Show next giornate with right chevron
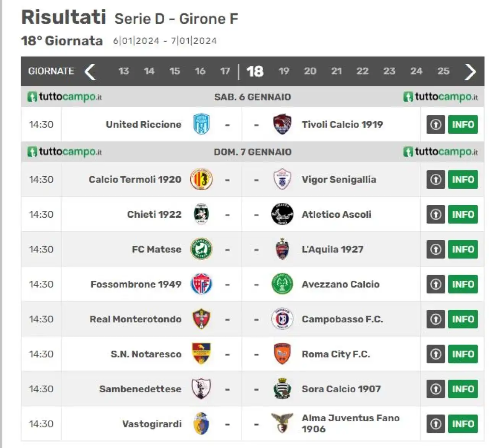Screen dimensions: 489x448 coord(470,71)
